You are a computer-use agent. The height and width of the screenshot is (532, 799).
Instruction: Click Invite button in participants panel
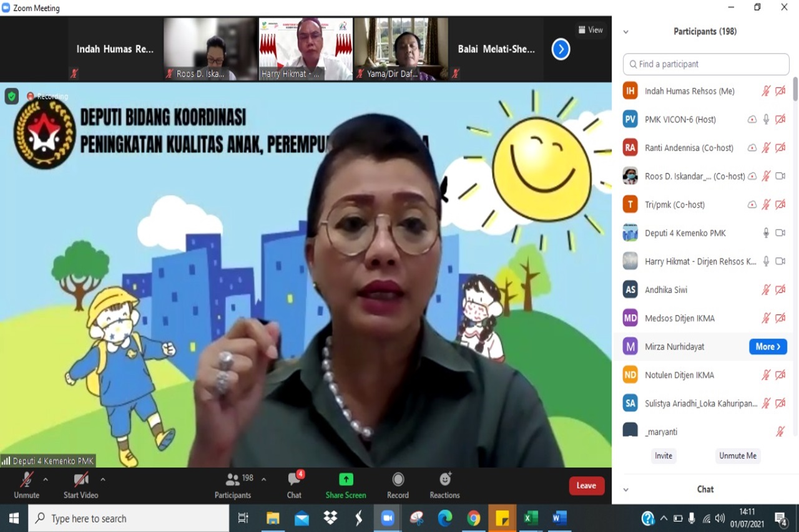pos(664,456)
